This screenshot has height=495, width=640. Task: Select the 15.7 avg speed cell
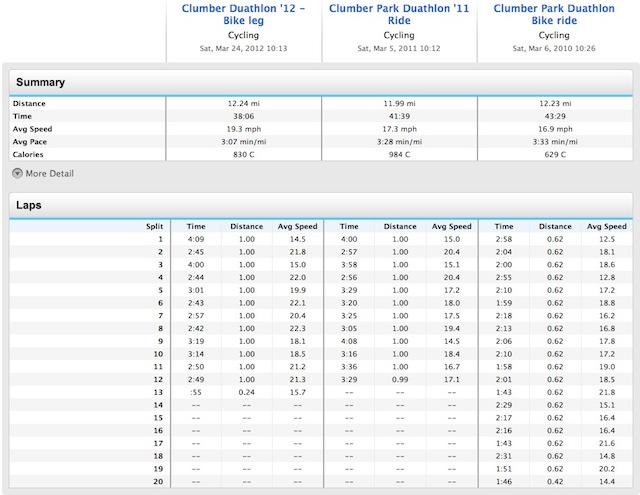tap(298, 392)
